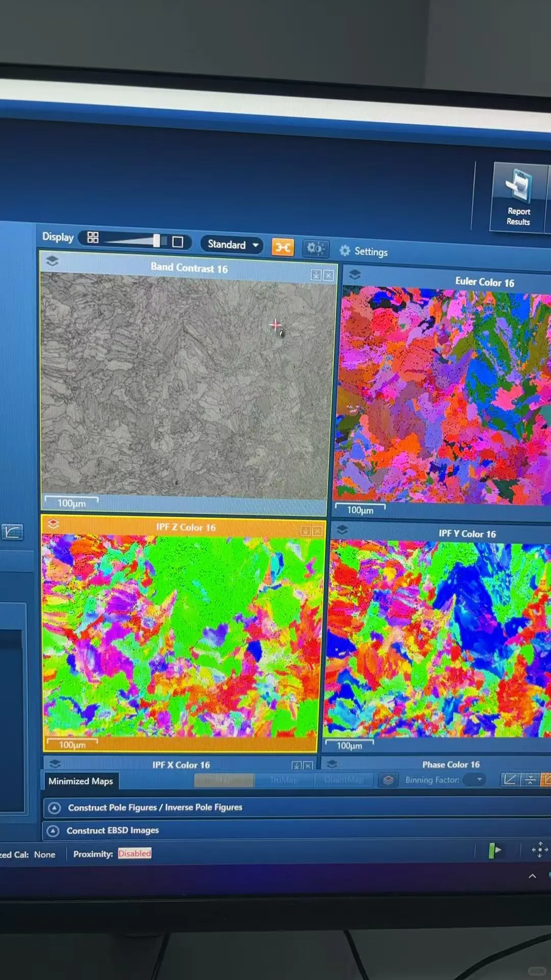Select the QuantMap mode button
This screenshot has width=551, height=980.
point(344,780)
